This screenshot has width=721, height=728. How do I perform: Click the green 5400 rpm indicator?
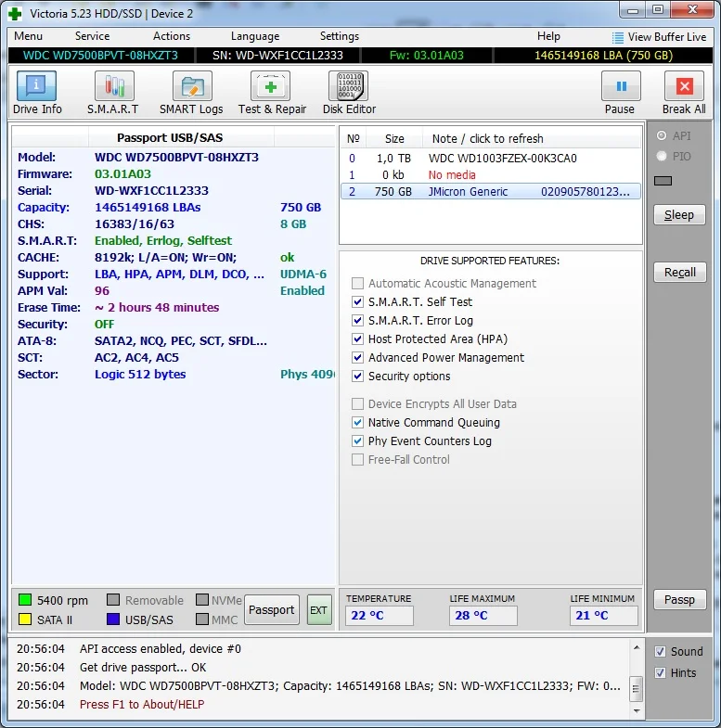25,600
